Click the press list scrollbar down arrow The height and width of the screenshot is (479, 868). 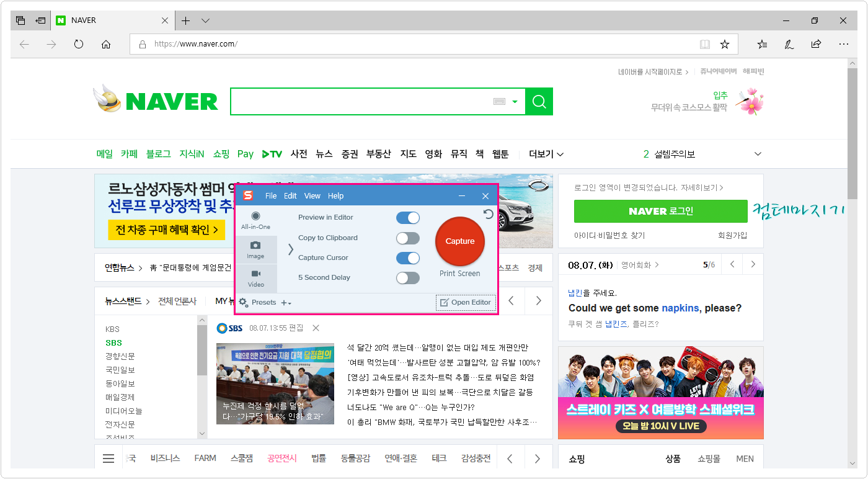coord(202,433)
